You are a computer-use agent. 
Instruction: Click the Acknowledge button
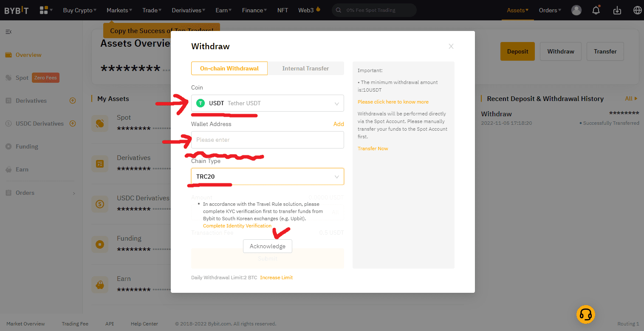point(268,246)
